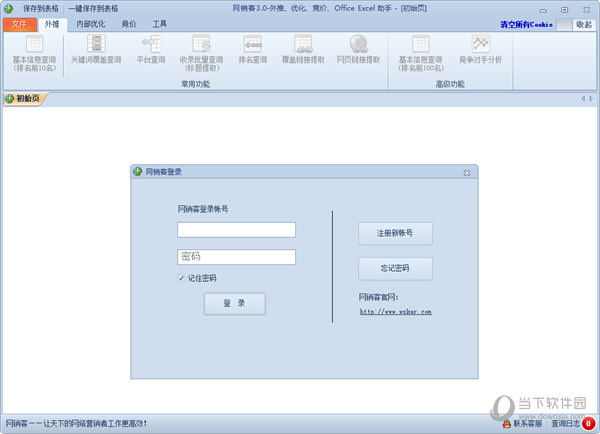
Task: Open 关键词覆盖查询 tool
Action: pyautogui.click(x=96, y=49)
